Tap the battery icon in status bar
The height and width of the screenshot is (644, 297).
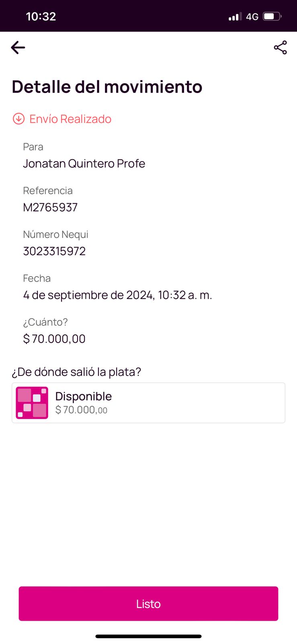coord(272,17)
